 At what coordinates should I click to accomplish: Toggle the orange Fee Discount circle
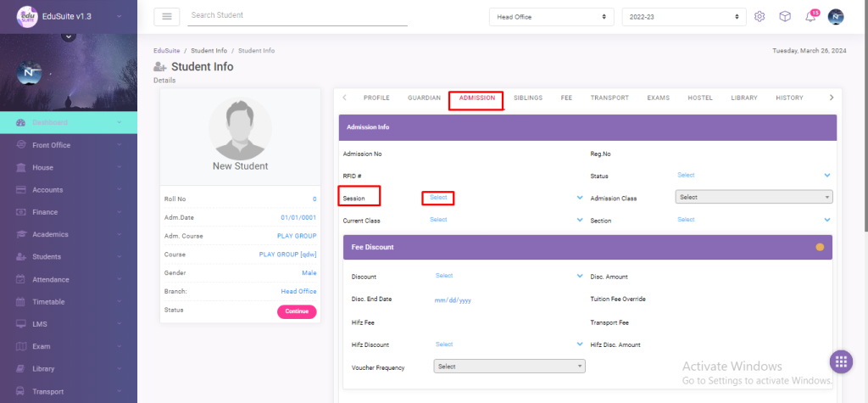pos(820,247)
